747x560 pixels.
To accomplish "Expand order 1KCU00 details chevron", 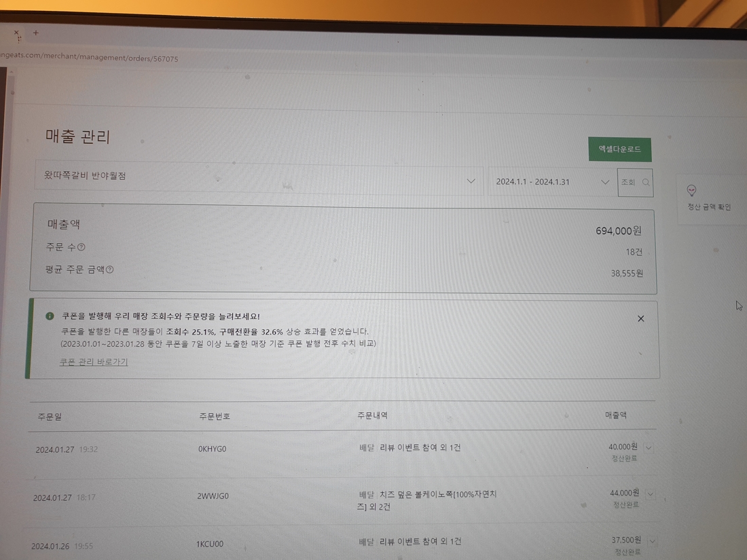I will click(x=652, y=542).
